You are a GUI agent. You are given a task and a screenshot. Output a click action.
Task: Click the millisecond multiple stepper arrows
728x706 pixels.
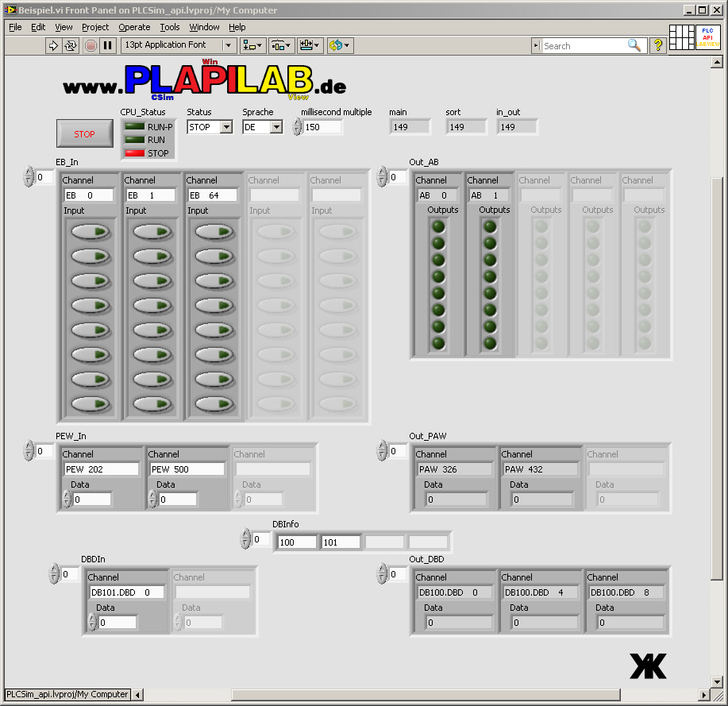coord(297,127)
